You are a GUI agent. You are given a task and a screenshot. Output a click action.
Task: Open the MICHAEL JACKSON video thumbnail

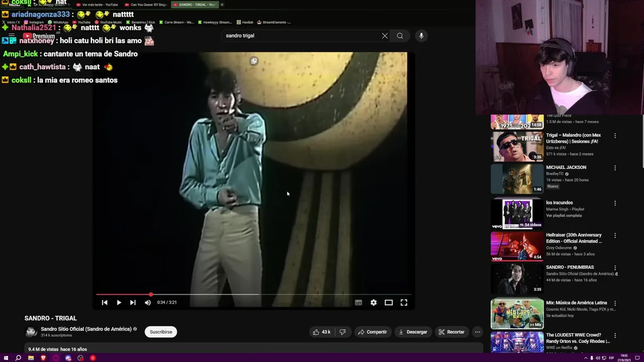click(517, 179)
